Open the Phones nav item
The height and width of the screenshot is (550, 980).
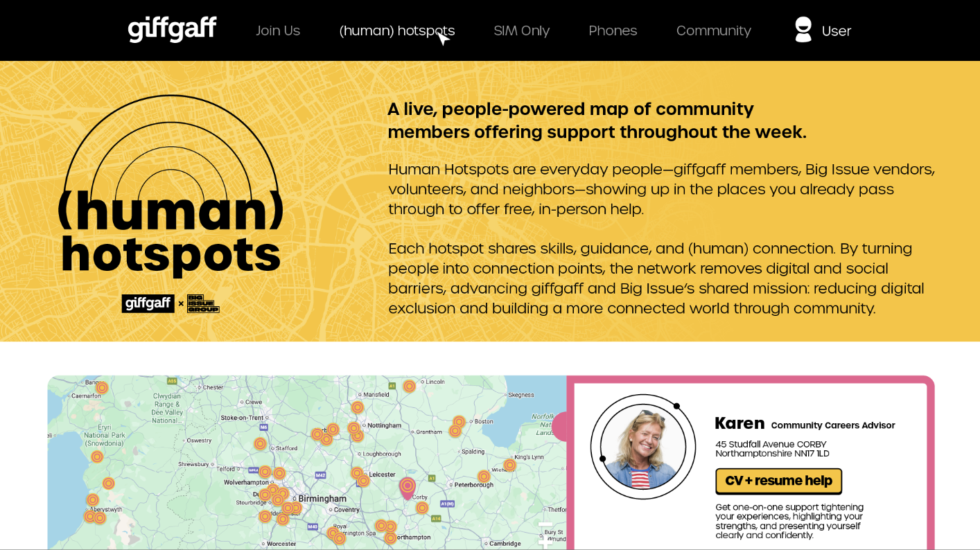pos(613,30)
